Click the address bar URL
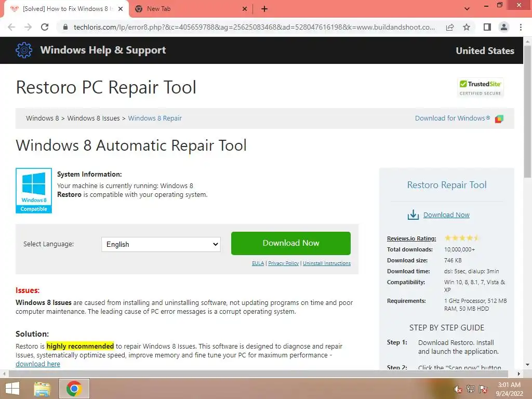This screenshot has height=399, width=532. 254,27
